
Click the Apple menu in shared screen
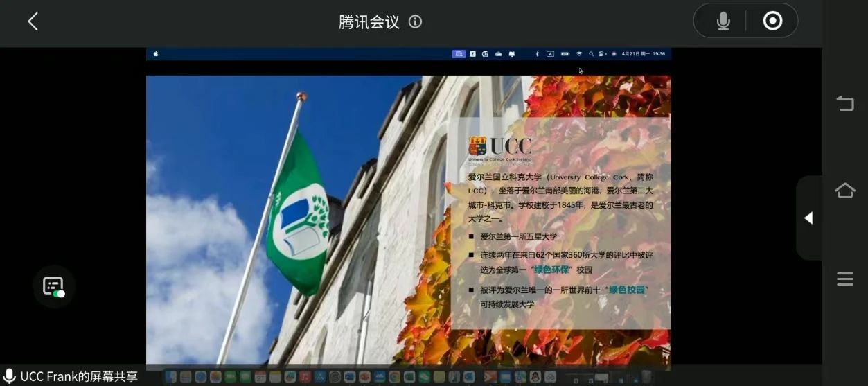[x=156, y=54]
